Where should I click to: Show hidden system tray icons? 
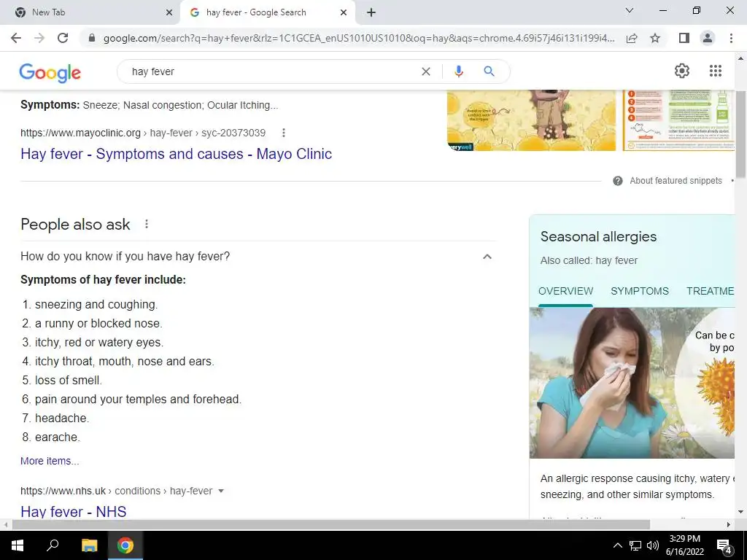pos(617,545)
